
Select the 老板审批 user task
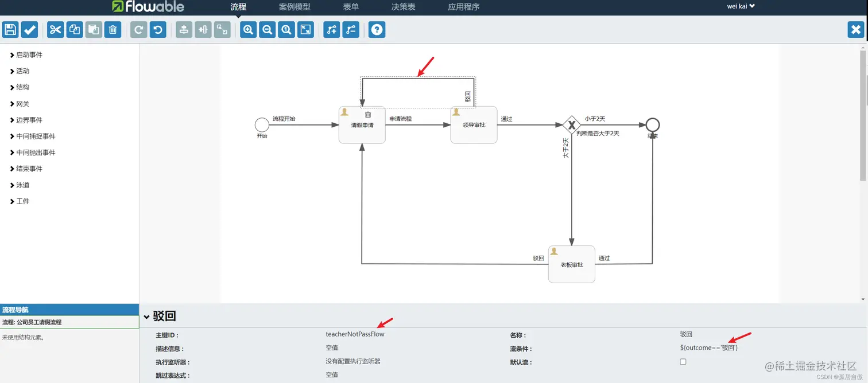click(x=571, y=264)
